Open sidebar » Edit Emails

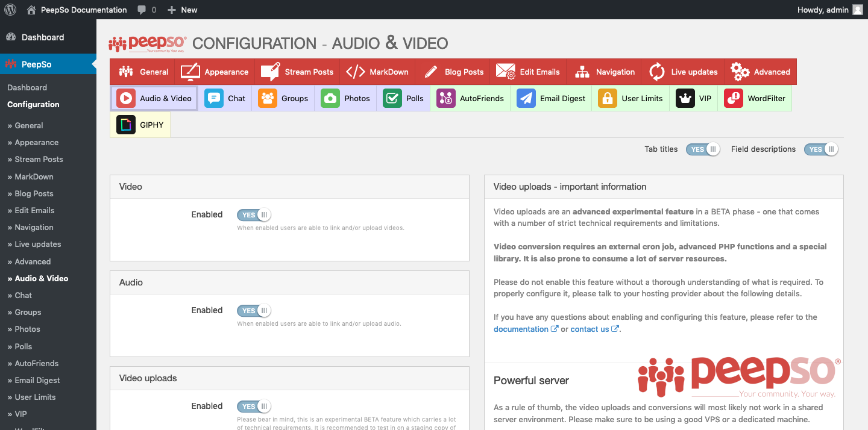pyautogui.click(x=31, y=210)
